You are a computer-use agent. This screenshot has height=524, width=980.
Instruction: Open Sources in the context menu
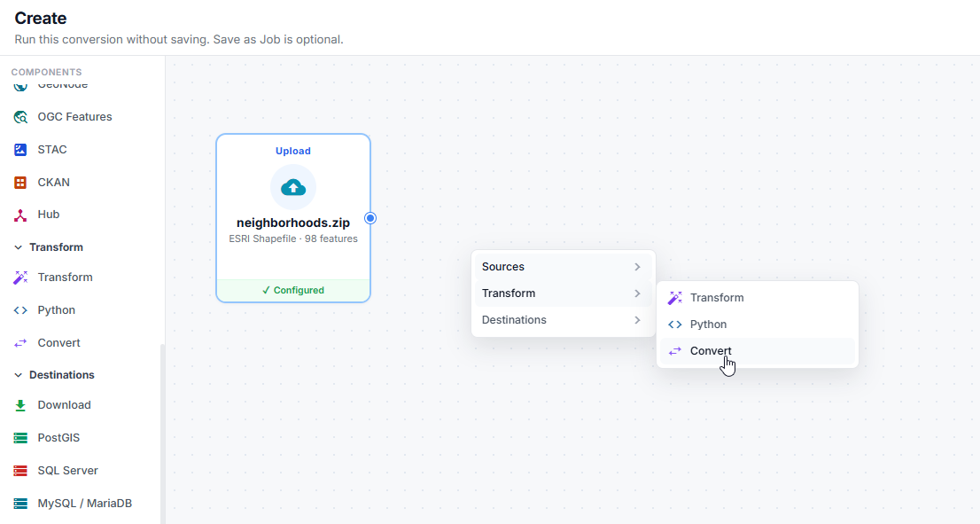coord(564,267)
